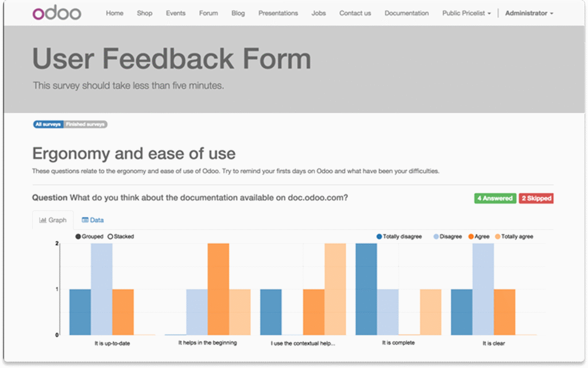Switch to the Data tab
588x368 pixels.
pos(92,220)
